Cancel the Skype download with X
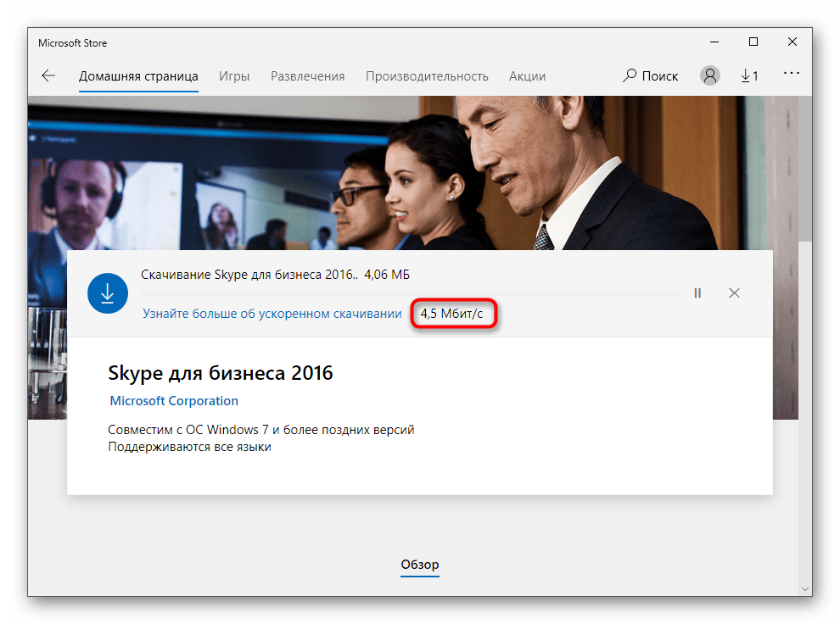Image resolution: width=840 pixels, height=624 pixels. click(x=735, y=292)
